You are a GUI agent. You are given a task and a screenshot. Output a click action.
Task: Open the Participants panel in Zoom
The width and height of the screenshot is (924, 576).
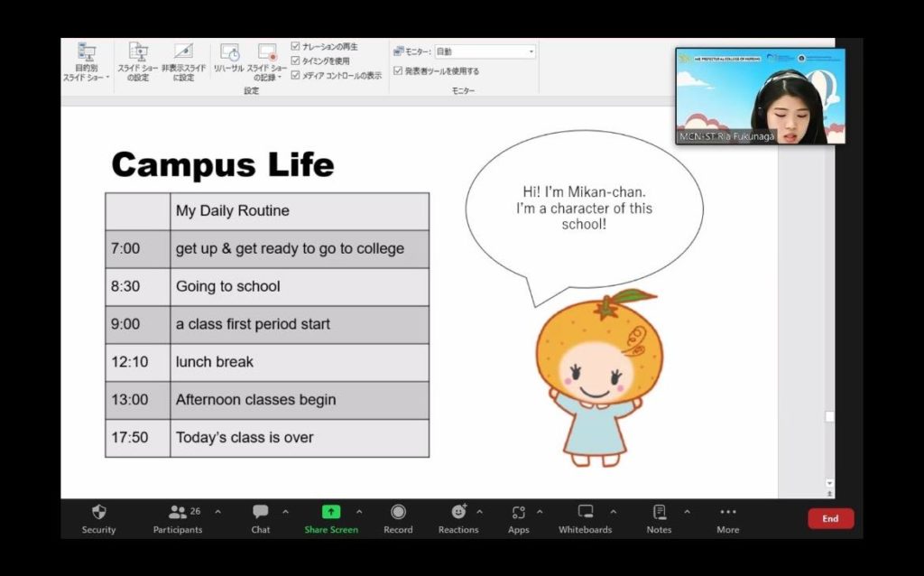pyautogui.click(x=178, y=518)
